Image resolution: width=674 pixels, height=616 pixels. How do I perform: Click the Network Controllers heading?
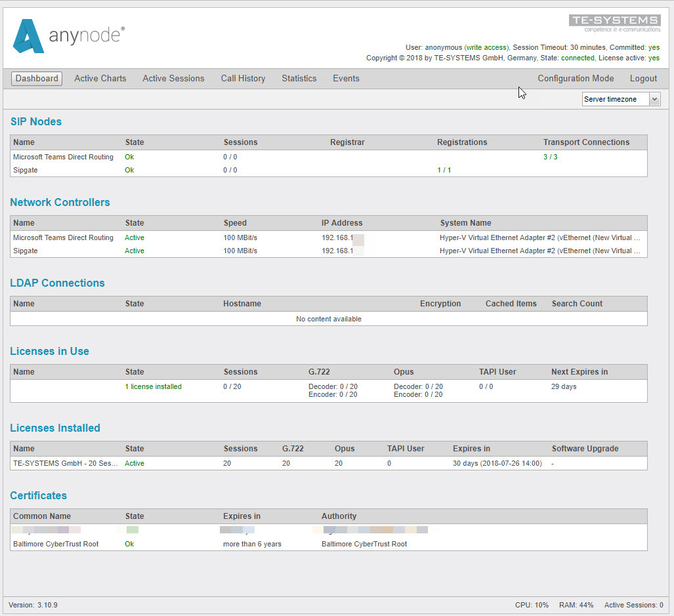[x=60, y=203]
